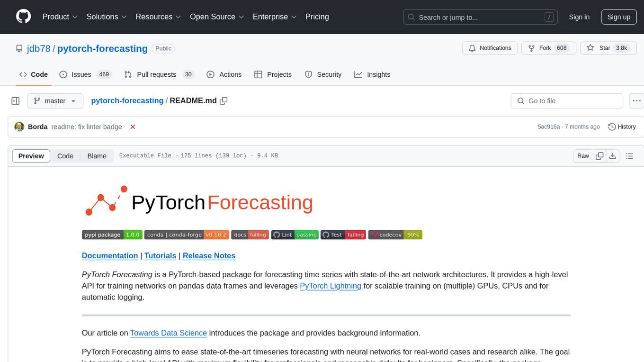This screenshot has width=644, height=362.
Task: Open the Security tab
Action: [x=323, y=74]
